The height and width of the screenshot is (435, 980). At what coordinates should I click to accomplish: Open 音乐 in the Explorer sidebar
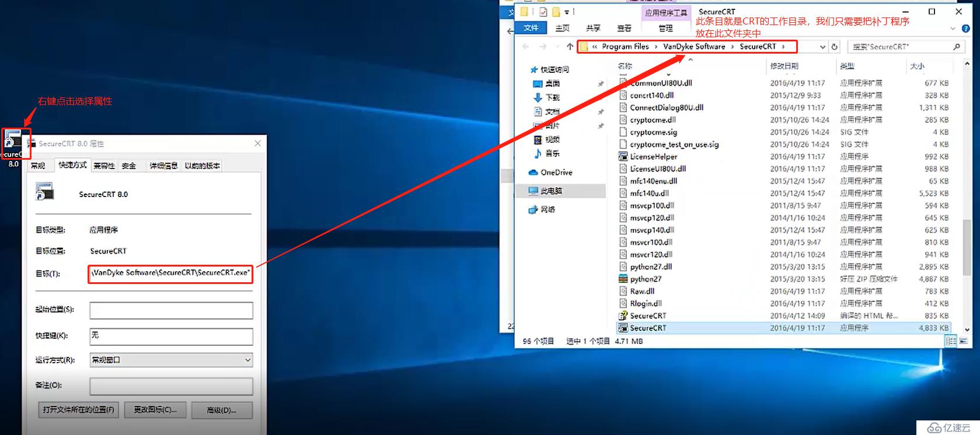[x=547, y=153]
